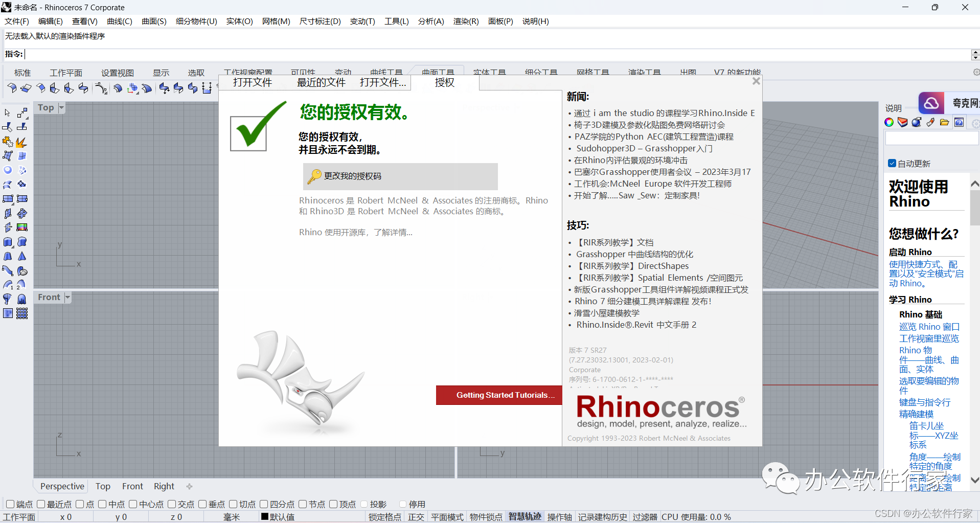Image resolution: width=980 pixels, height=523 pixels.
Task: Open the 文件(F) menu
Action: click(x=17, y=21)
